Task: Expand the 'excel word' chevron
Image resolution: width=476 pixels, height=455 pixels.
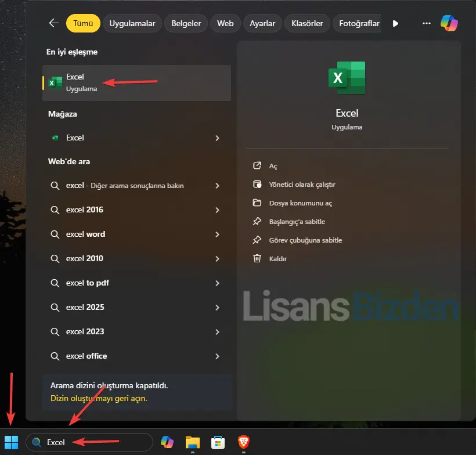Action: 217,234
